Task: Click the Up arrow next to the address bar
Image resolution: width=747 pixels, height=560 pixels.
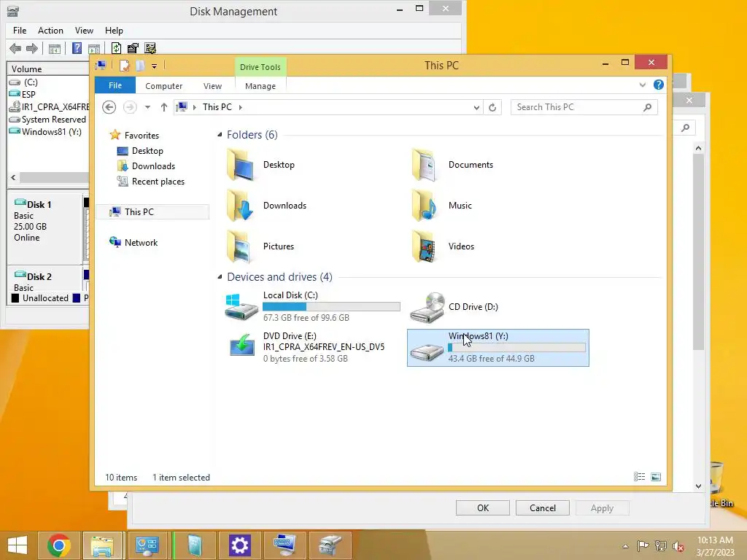Action: (164, 107)
